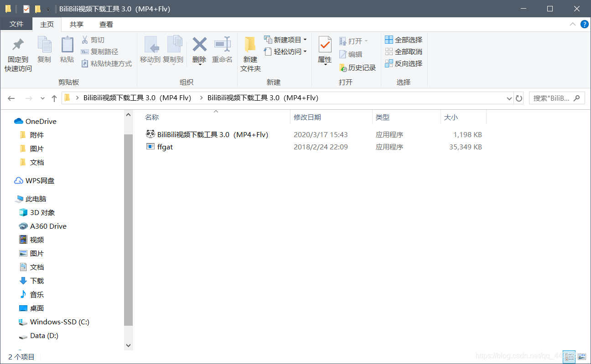591x364 pixels.
Task: Collapse the ribbon with the chevron
Action: coord(573,25)
